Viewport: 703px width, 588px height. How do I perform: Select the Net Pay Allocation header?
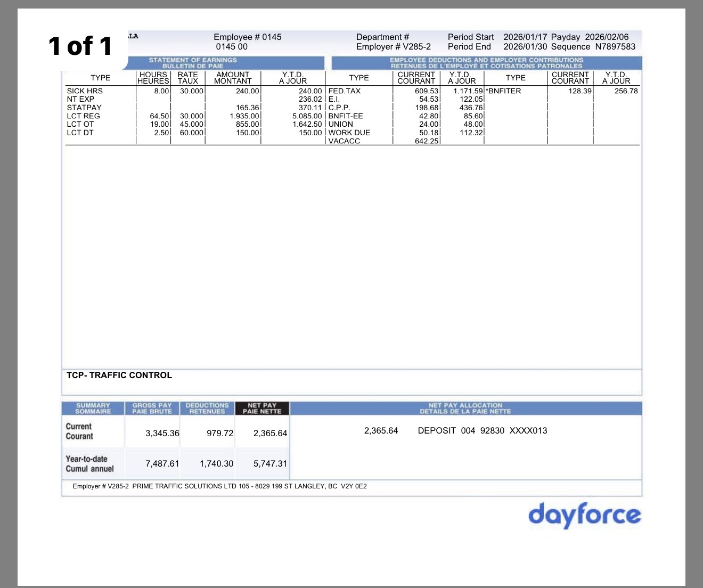[x=465, y=408]
